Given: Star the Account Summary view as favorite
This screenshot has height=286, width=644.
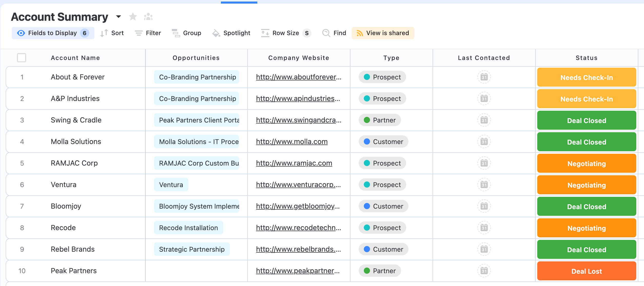Looking at the screenshot, I should pyautogui.click(x=133, y=17).
